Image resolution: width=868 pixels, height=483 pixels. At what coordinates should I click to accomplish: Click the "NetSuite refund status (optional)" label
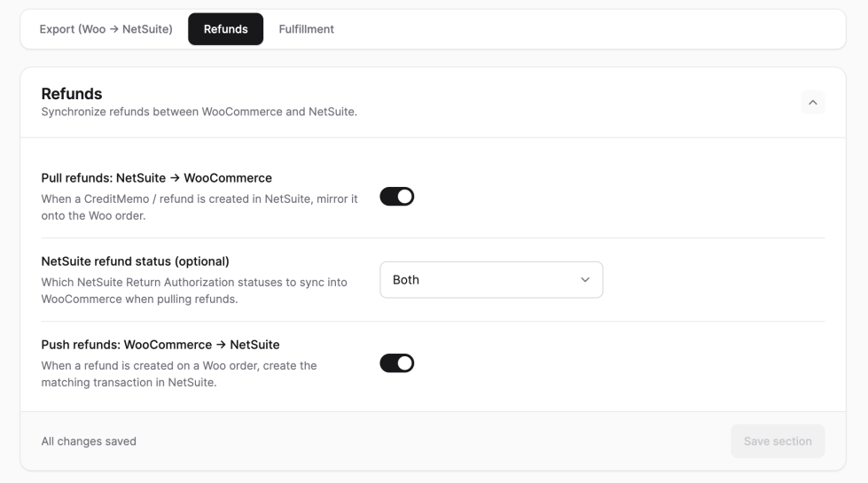pos(135,261)
